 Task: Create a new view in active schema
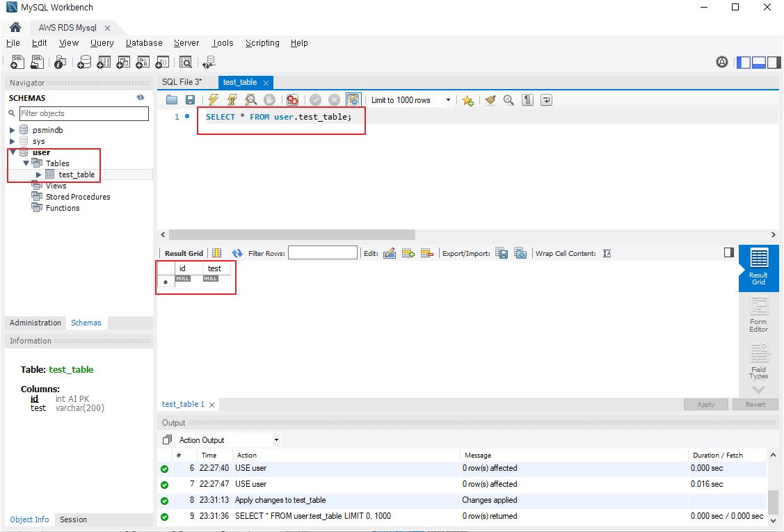(123, 62)
